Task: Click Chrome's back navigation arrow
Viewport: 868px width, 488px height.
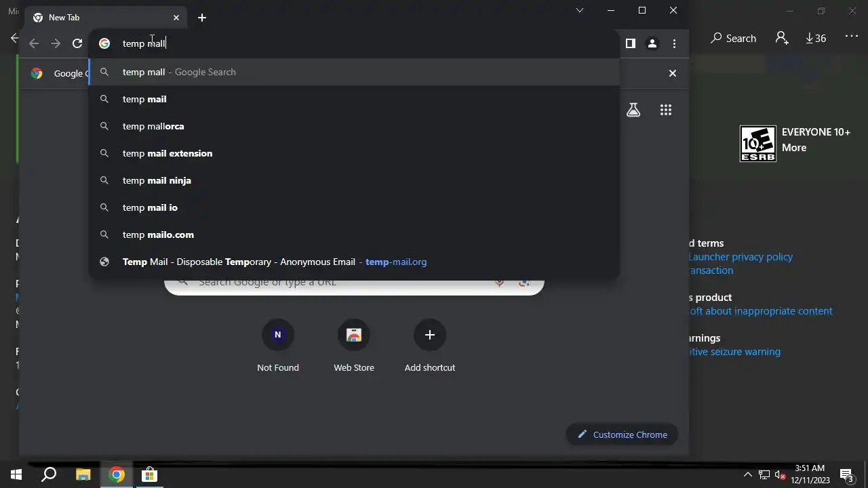Action: (x=34, y=43)
